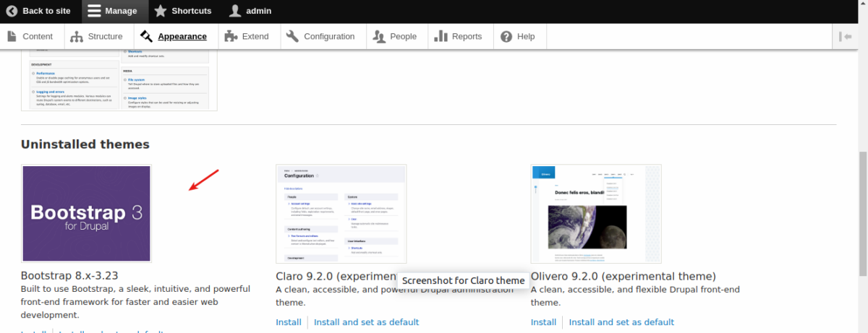868x333 pixels.
Task: Click the Bootstrap 3 theme screenshot
Action: 87,213
